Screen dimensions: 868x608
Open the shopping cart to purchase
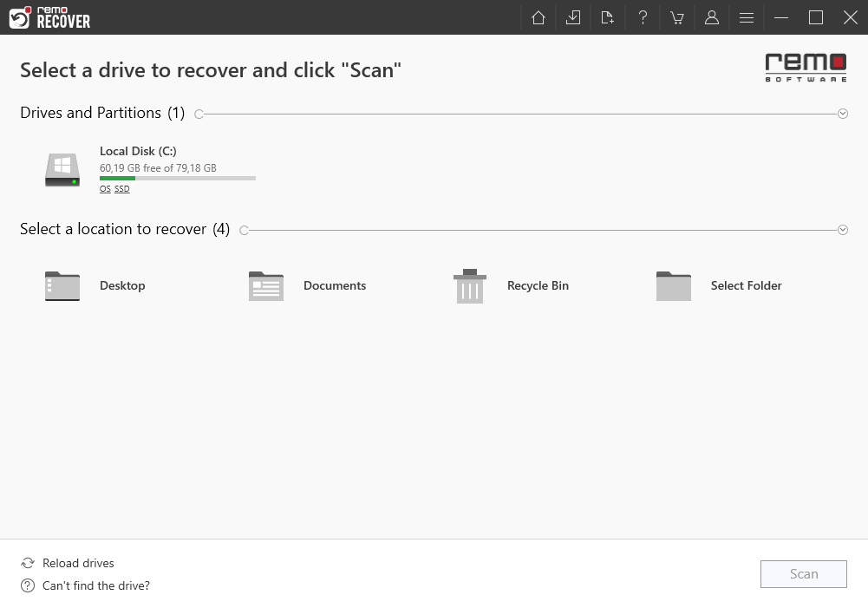click(x=676, y=17)
